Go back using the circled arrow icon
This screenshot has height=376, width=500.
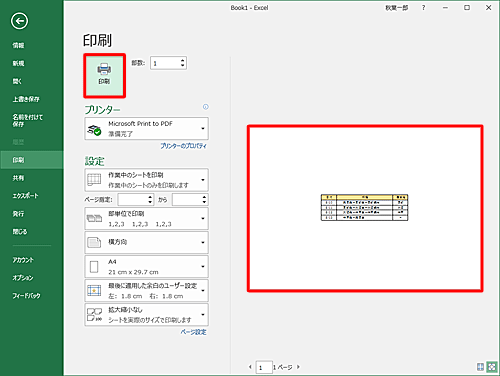click(x=19, y=21)
